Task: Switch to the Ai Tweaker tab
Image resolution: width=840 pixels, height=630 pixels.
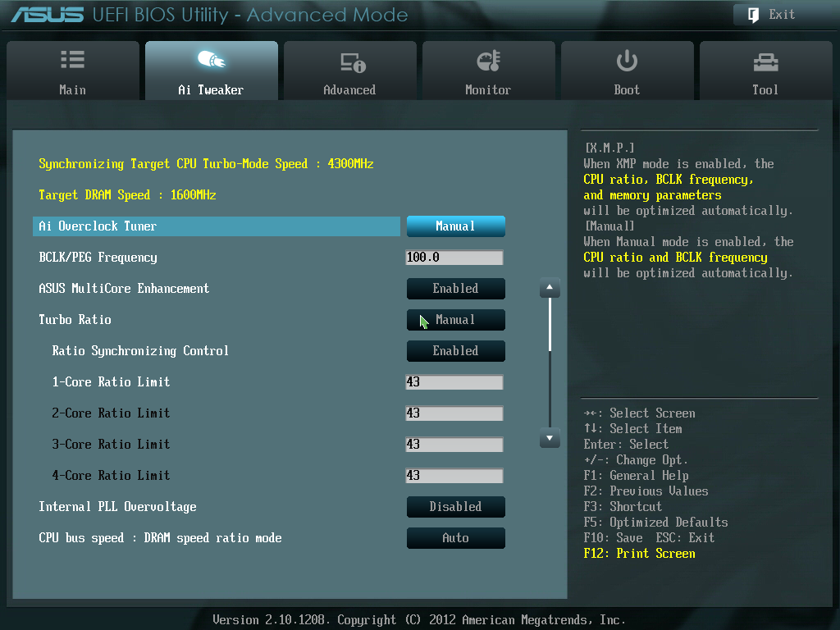Action: pos(212,71)
